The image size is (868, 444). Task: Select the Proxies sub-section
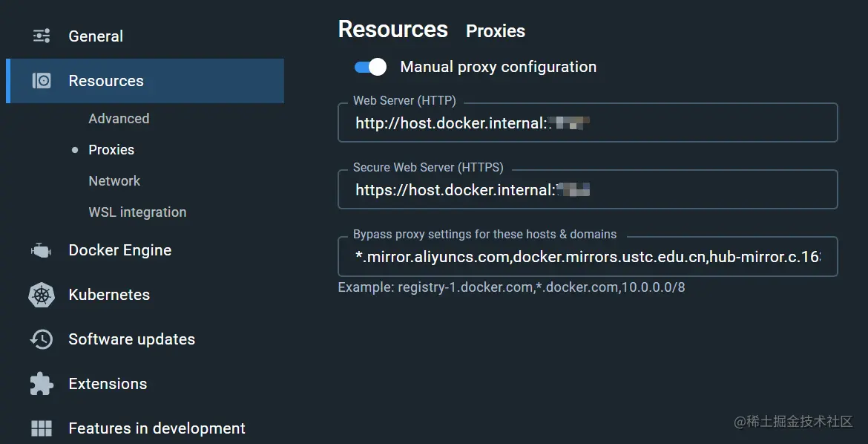[x=111, y=150]
